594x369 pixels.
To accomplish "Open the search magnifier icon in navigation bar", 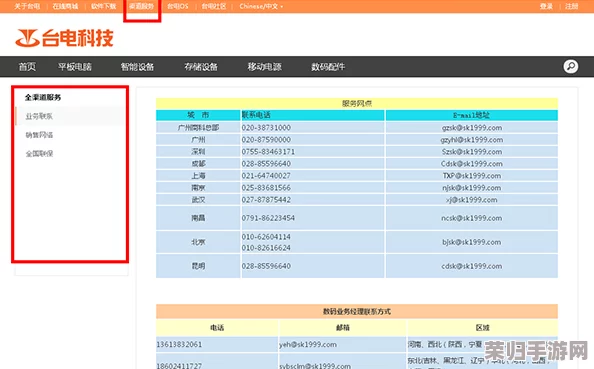I will 571,66.
